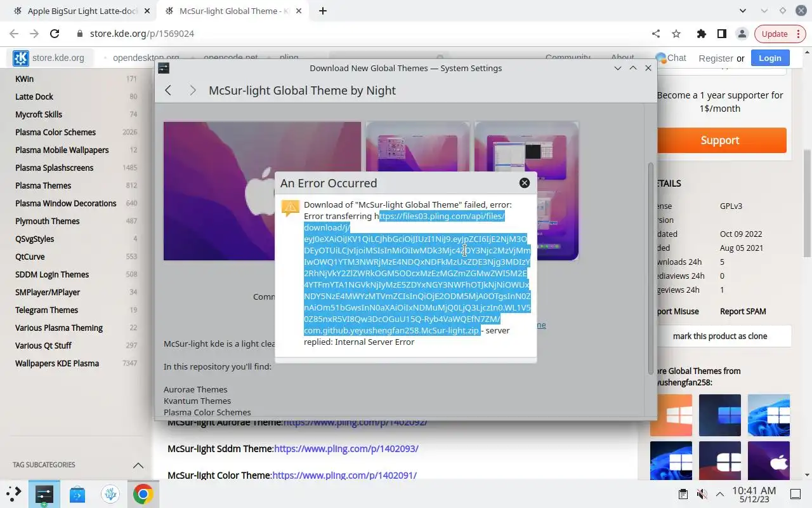812x508 pixels.
Task: Go forward in Download New Global Themes window
Action: (x=192, y=90)
